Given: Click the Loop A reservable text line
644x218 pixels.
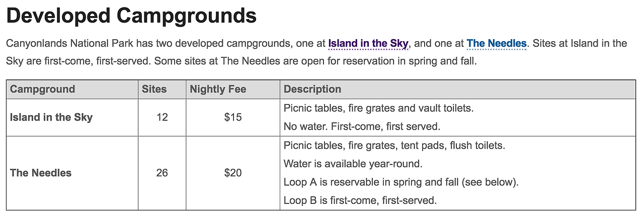Looking at the screenshot, I should point(401,182).
